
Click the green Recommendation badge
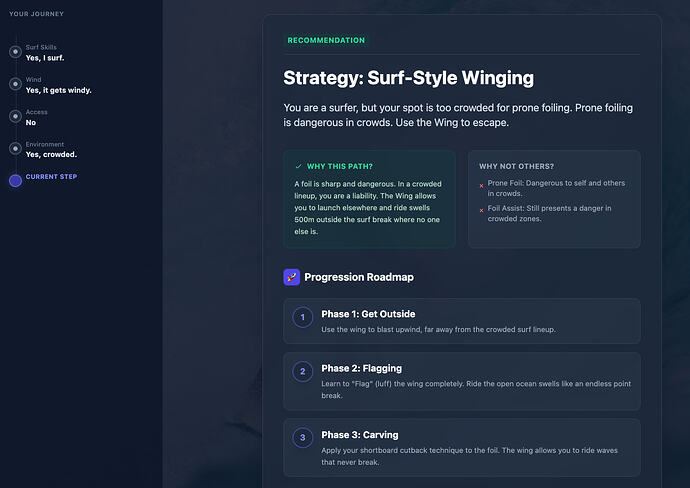[326, 41]
